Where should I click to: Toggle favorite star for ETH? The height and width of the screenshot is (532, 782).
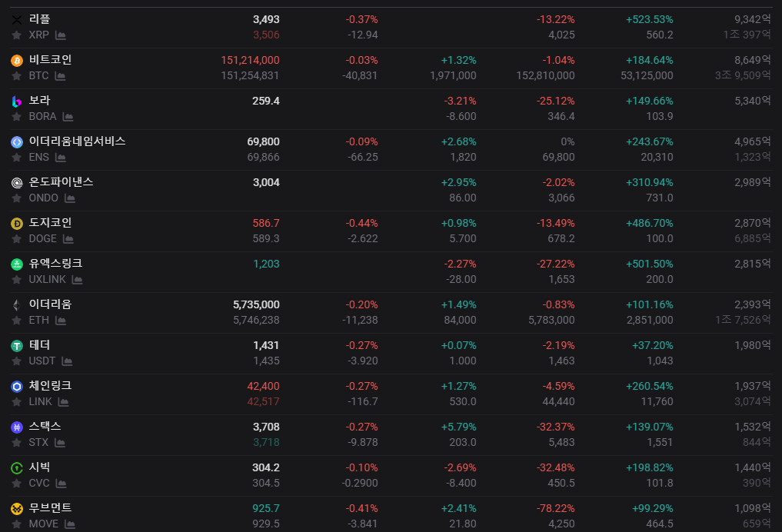point(16,321)
